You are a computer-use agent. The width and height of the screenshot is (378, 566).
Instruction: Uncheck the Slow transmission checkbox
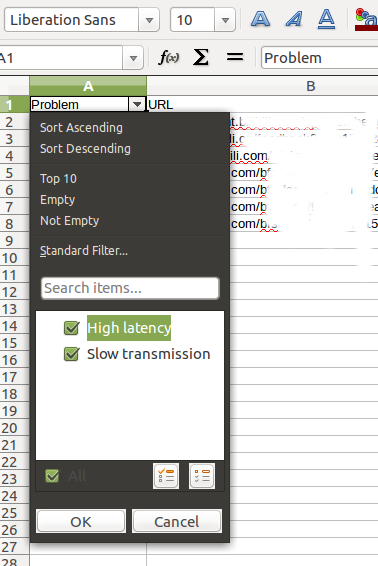[x=71, y=354]
